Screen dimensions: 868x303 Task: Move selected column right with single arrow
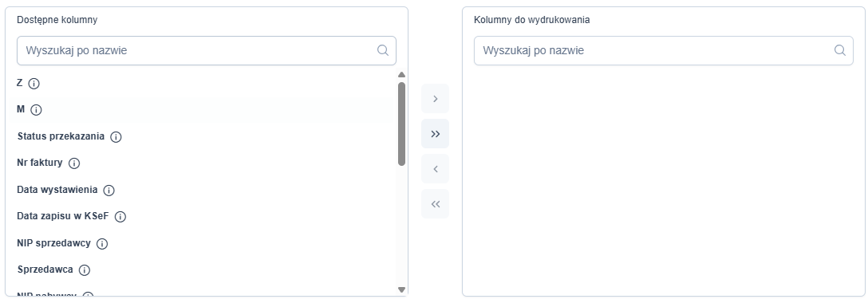(435, 98)
